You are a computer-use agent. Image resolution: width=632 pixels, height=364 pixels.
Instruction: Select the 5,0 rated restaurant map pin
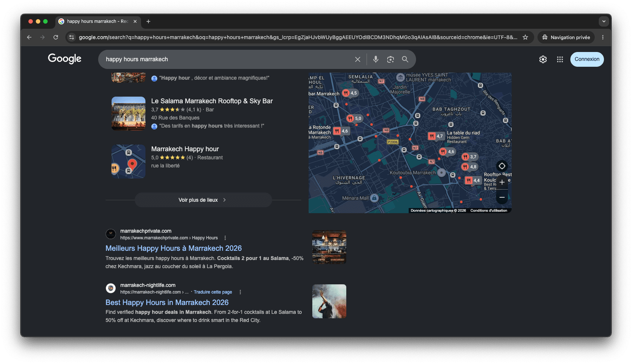pyautogui.click(x=354, y=118)
